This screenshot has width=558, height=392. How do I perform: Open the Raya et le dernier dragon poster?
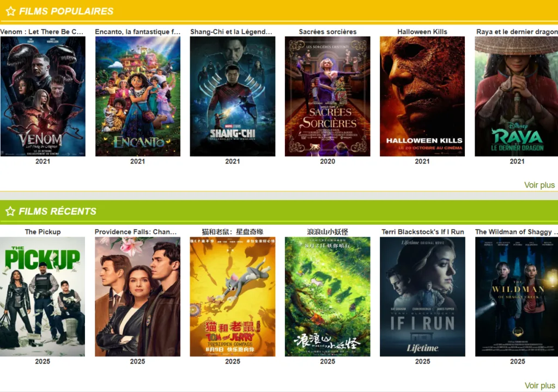point(517,96)
